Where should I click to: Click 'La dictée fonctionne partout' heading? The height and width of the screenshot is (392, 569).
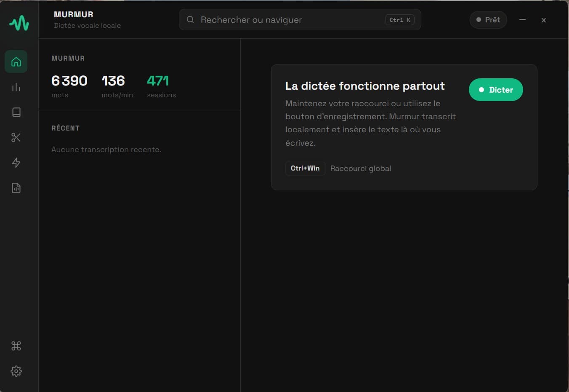coord(365,86)
